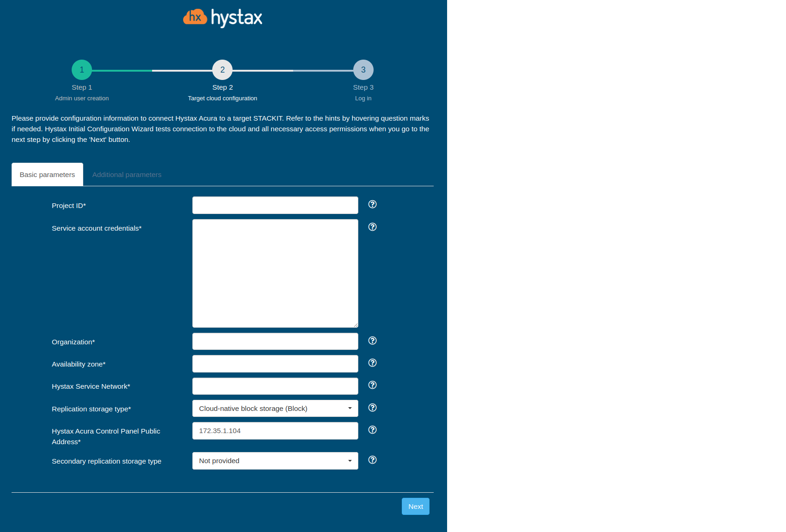
Task: Click help icon beside Organization field
Action: 373,341
